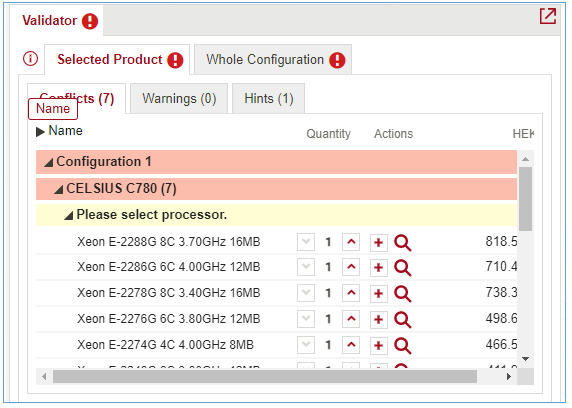Collapse the CELSIUS C780 (7) node
The image size is (572, 408).
(58, 189)
